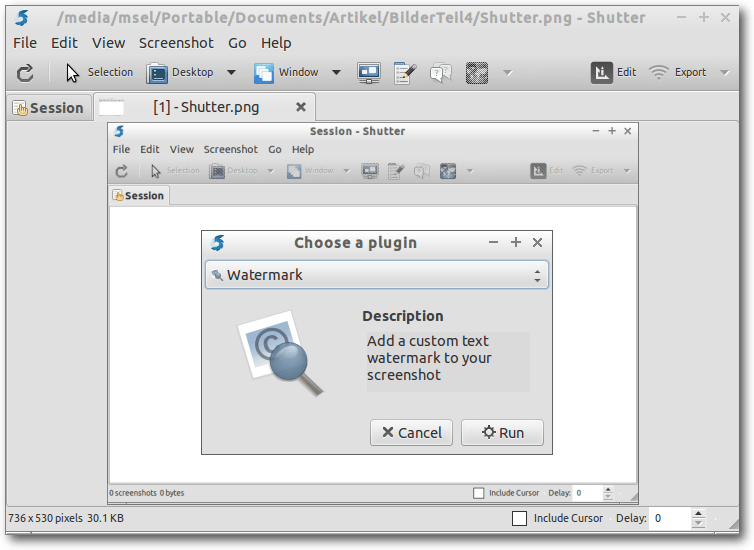Click the Shutter.png tab thumbnail
The image size is (754, 550).
coord(111,107)
